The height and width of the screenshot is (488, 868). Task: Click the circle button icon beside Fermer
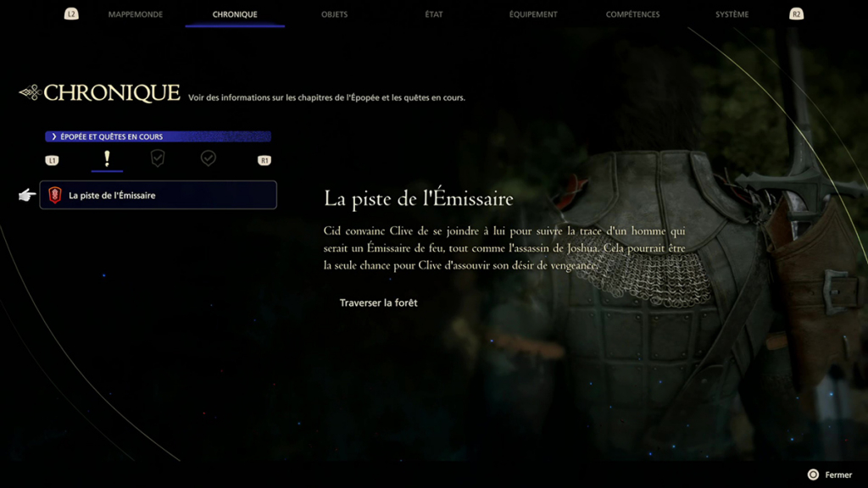click(813, 474)
